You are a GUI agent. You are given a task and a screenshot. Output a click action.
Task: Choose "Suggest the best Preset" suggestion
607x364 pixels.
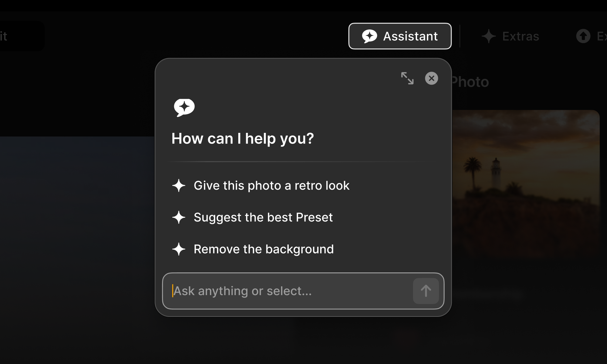coord(263,217)
